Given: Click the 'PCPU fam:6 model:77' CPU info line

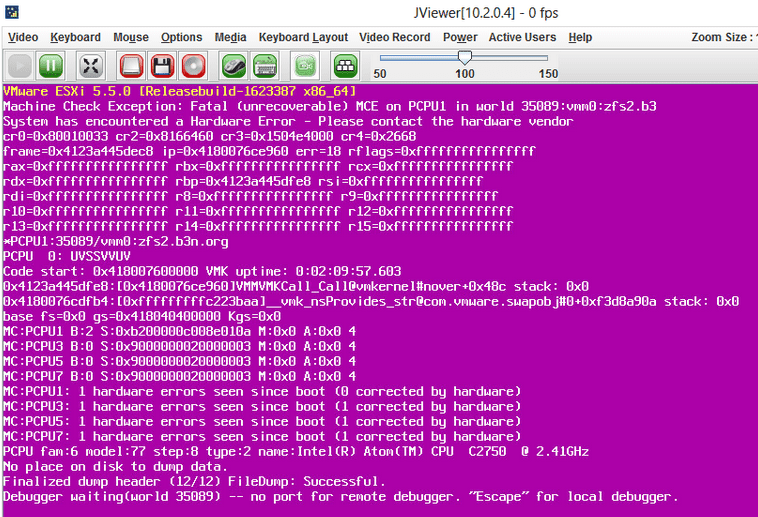Looking at the screenshot, I should [x=296, y=451].
